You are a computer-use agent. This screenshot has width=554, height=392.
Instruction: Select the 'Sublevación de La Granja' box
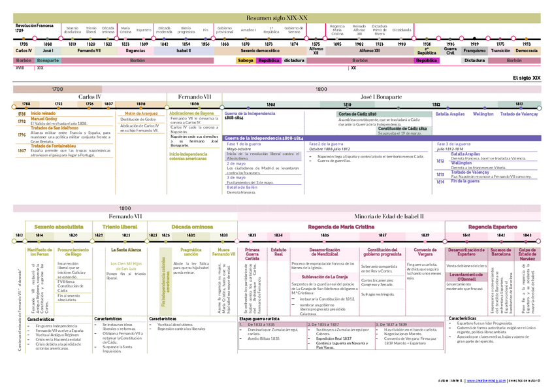(x=324, y=277)
